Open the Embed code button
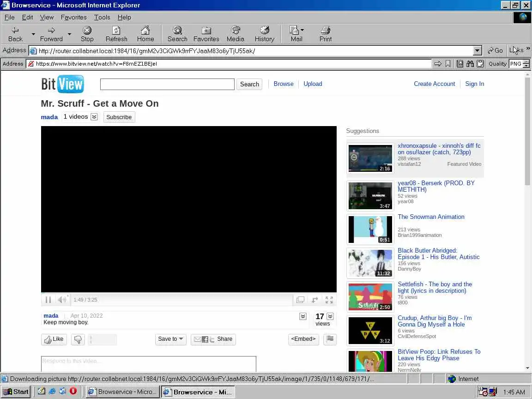This screenshot has height=399, width=532. (303, 339)
